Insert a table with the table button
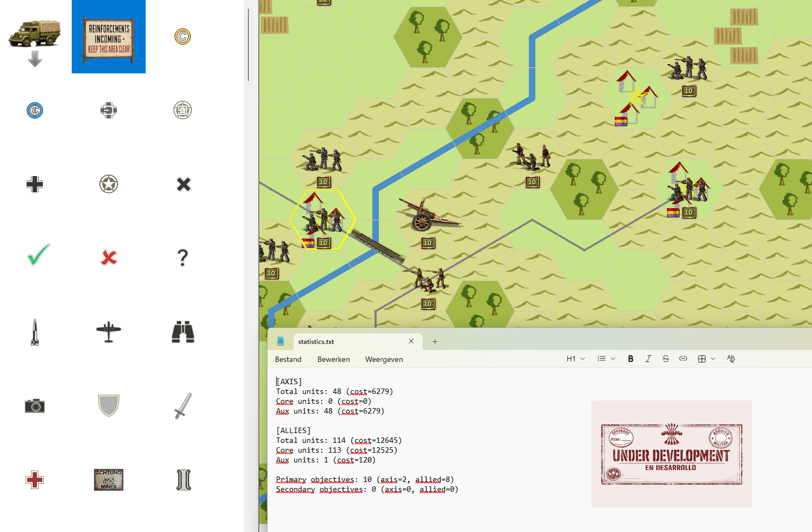The width and height of the screenshot is (812, 532). pyautogui.click(x=702, y=359)
